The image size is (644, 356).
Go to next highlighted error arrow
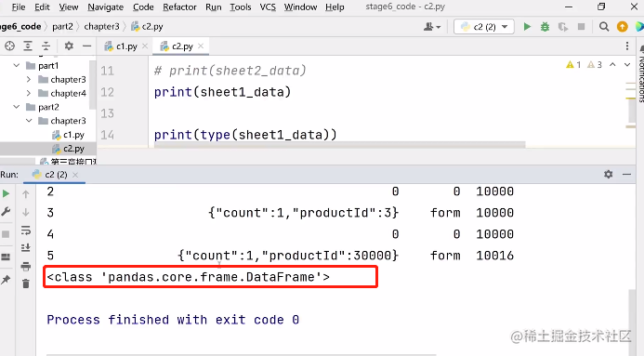point(627,64)
